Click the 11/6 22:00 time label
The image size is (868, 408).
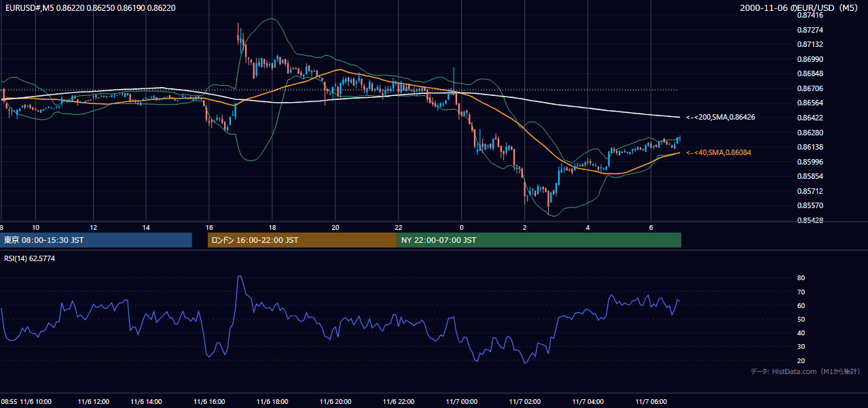point(399,401)
